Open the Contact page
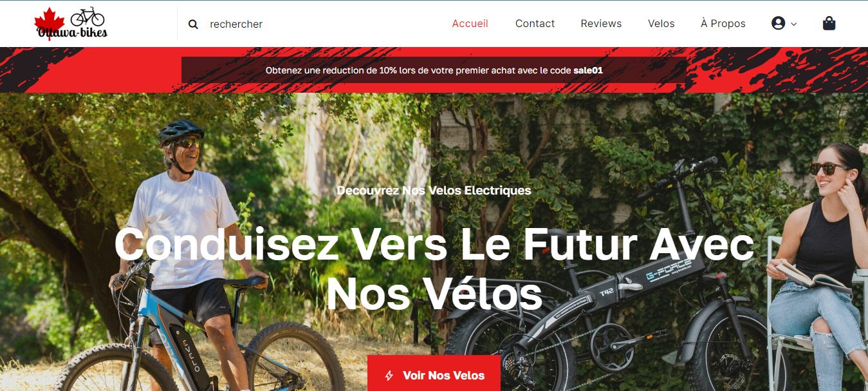Screen dimensions: 868x391 point(535,23)
